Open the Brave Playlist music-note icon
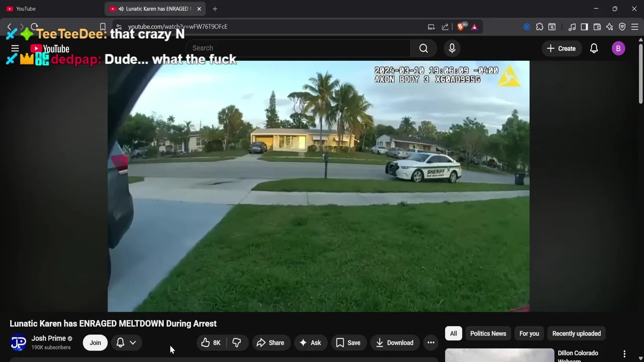 (x=572, y=27)
